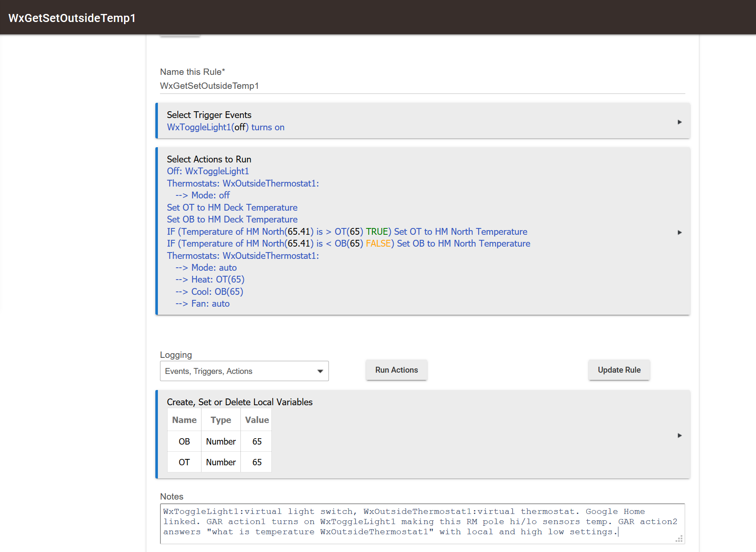Expand the Local Variables section arrow
756x552 pixels.
click(679, 435)
